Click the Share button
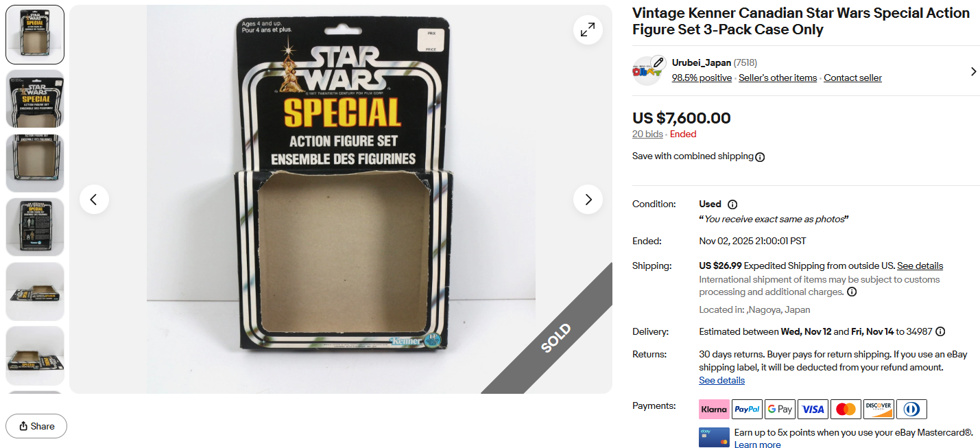The image size is (980, 448). 36,426
